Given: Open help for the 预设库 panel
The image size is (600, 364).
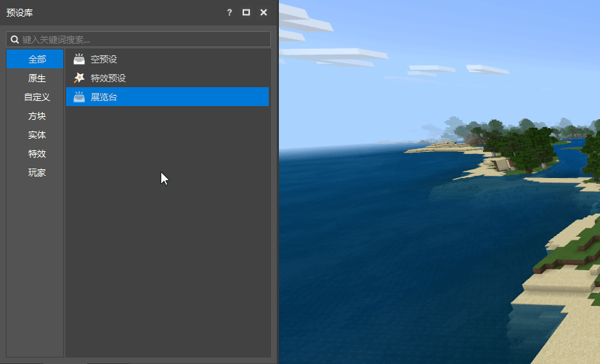Looking at the screenshot, I should click(230, 12).
